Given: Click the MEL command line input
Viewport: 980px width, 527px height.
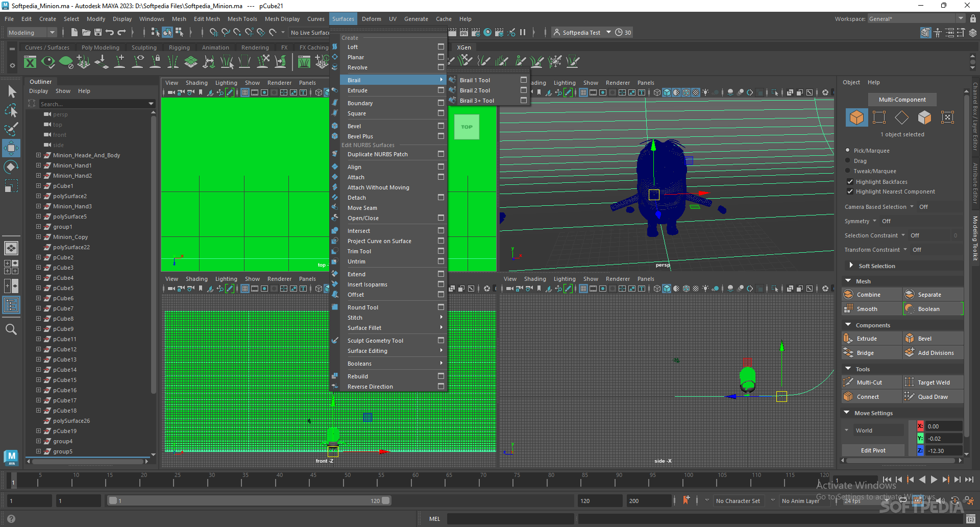Looking at the screenshot, I should point(511,519).
